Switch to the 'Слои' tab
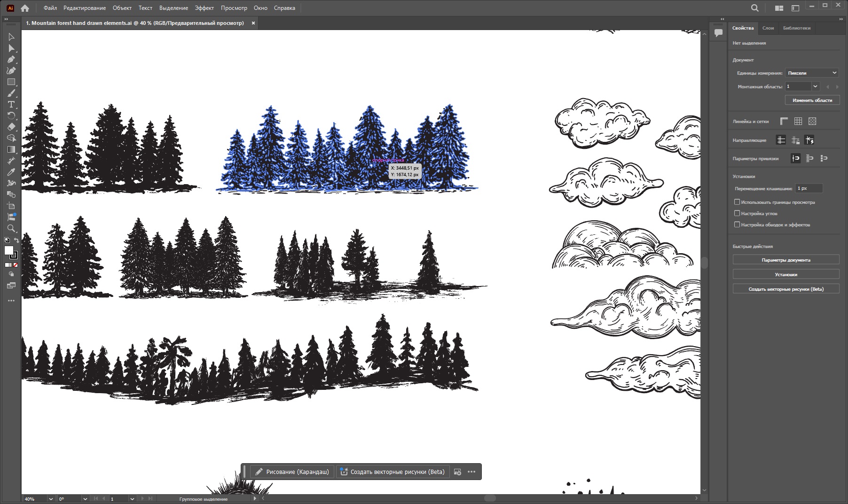This screenshot has height=504, width=848. (768, 28)
